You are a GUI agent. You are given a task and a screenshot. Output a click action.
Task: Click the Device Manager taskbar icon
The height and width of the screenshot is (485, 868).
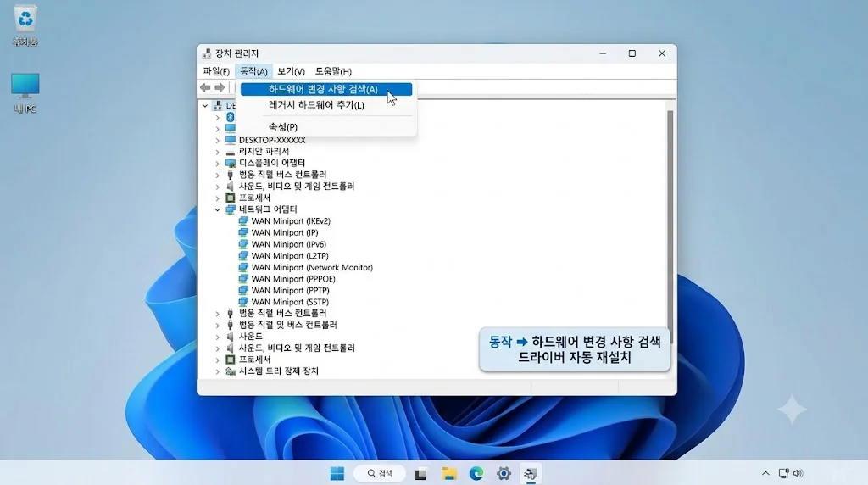[531, 474]
